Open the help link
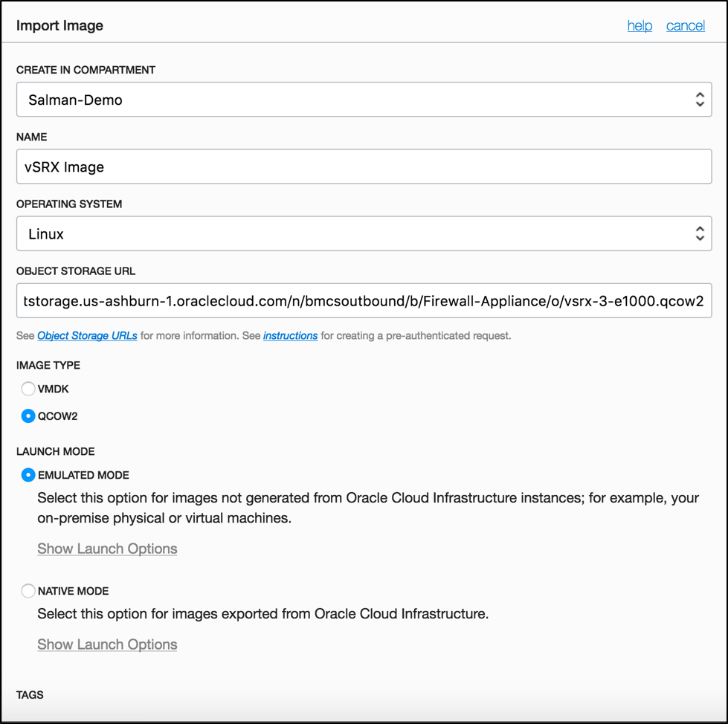 coord(640,26)
